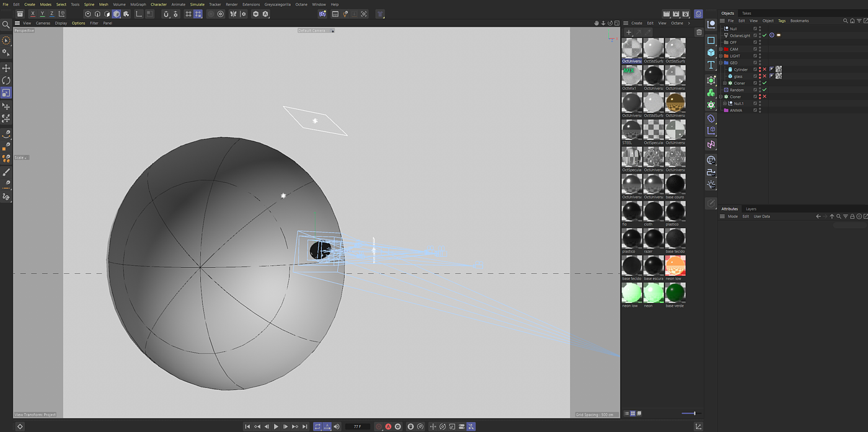Activate the Scale tool
Viewport: 868px width, 432px height.
[6, 93]
